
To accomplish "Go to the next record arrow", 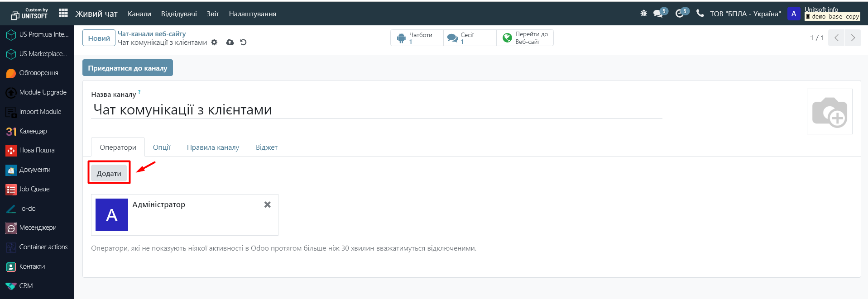I will tap(853, 38).
